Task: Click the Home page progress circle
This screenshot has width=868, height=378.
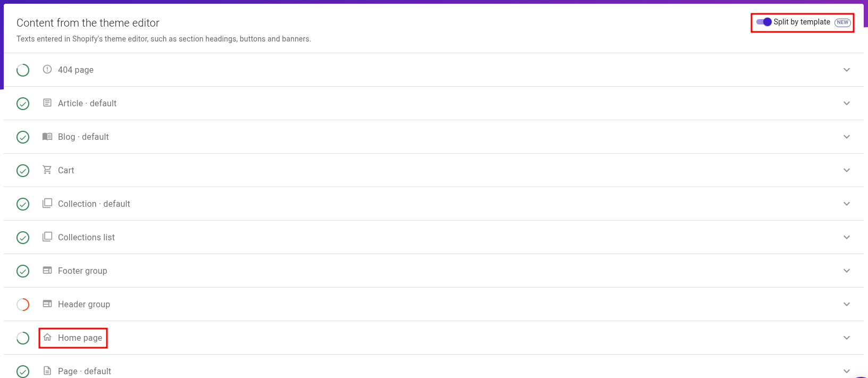Action: [x=23, y=338]
